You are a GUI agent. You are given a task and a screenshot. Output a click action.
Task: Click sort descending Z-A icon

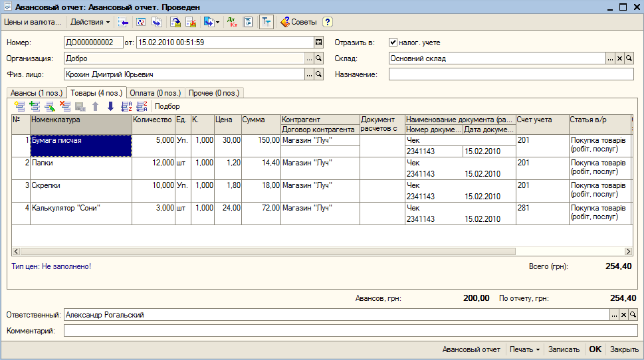(142, 106)
